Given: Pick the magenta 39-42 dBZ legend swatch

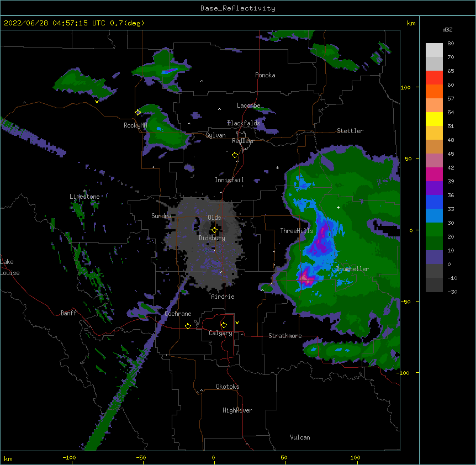Looking at the screenshot, I should (x=434, y=174).
